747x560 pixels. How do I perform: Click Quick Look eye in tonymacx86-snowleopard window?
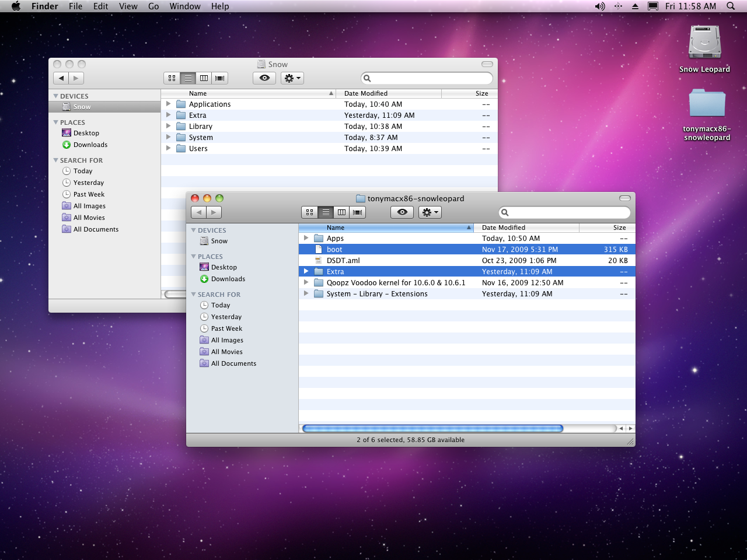(x=402, y=212)
